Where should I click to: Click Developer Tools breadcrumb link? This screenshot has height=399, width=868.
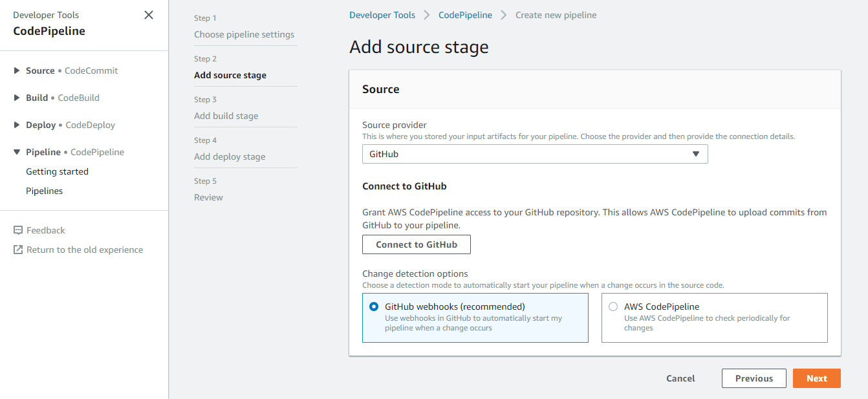(x=382, y=15)
